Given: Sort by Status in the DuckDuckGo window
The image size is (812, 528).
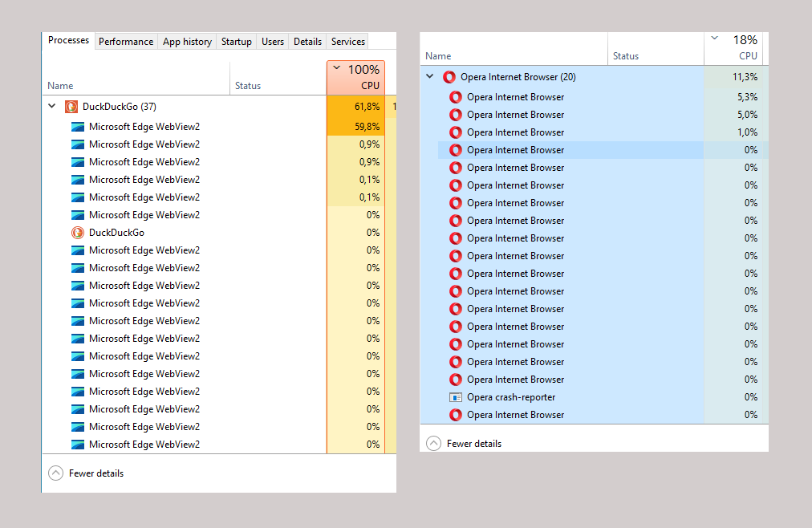Looking at the screenshot, I should click(x=278, y=79).
